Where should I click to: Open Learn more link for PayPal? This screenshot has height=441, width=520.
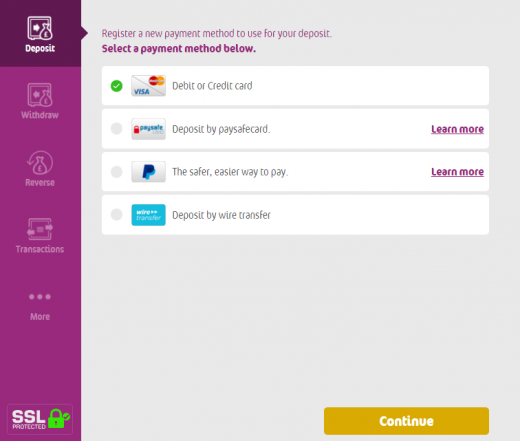(x=457, y=172)
